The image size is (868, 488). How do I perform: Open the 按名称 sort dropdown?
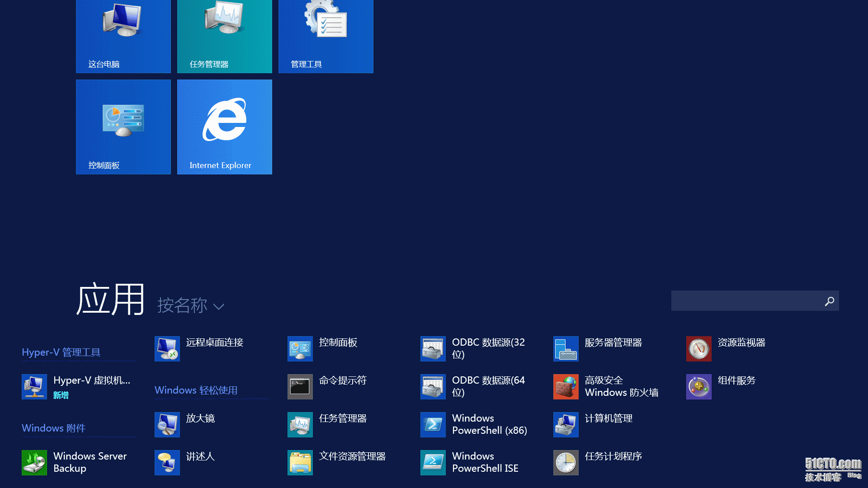(x=190, y=306)
